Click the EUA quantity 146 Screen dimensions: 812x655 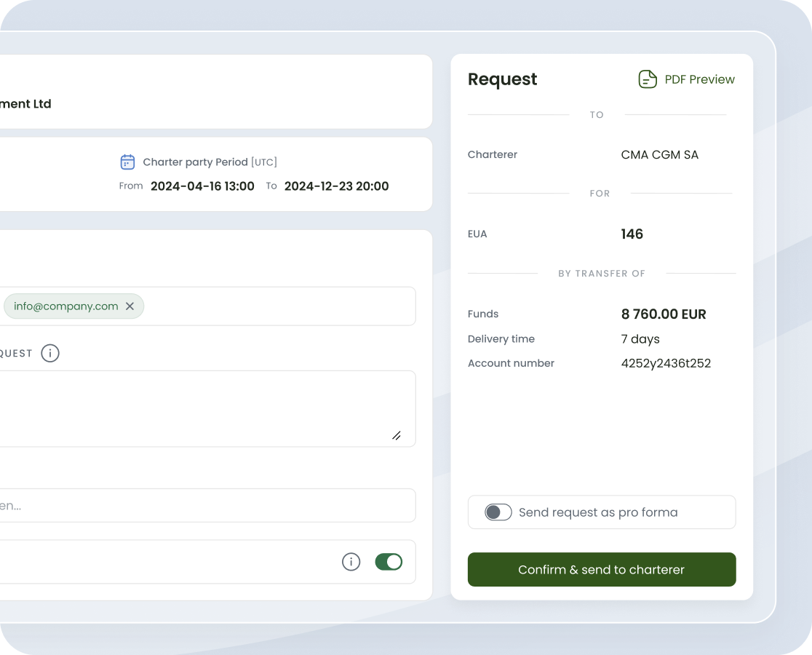(x=632, y=234)
